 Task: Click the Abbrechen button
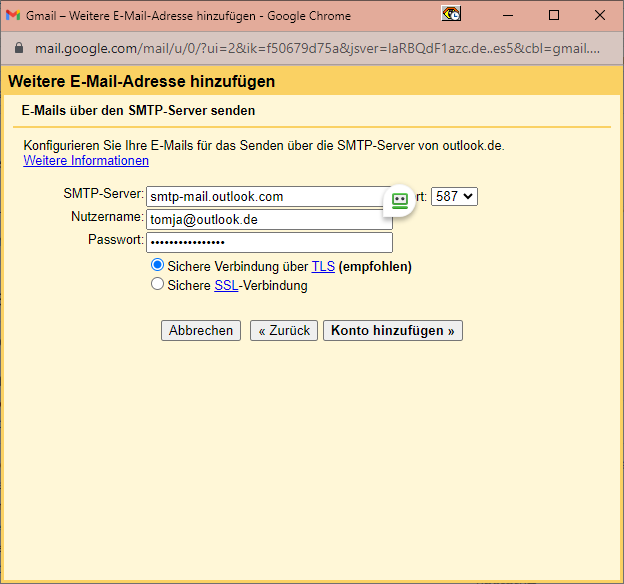[x=201, y=330]
